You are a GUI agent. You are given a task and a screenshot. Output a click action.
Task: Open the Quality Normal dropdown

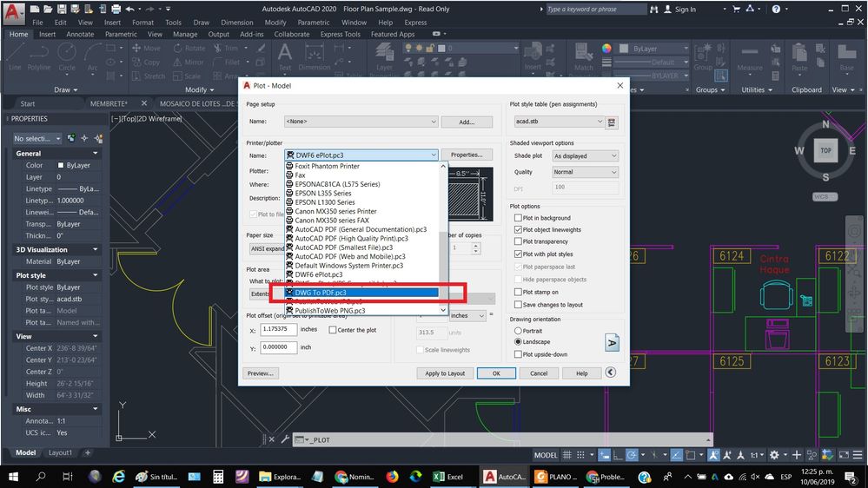(585, 172)
